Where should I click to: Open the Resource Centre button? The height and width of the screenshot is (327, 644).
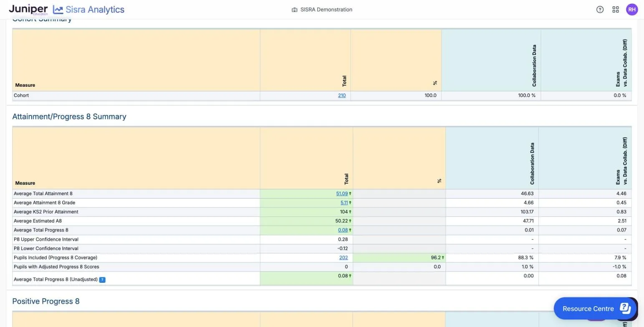point(595,308)
